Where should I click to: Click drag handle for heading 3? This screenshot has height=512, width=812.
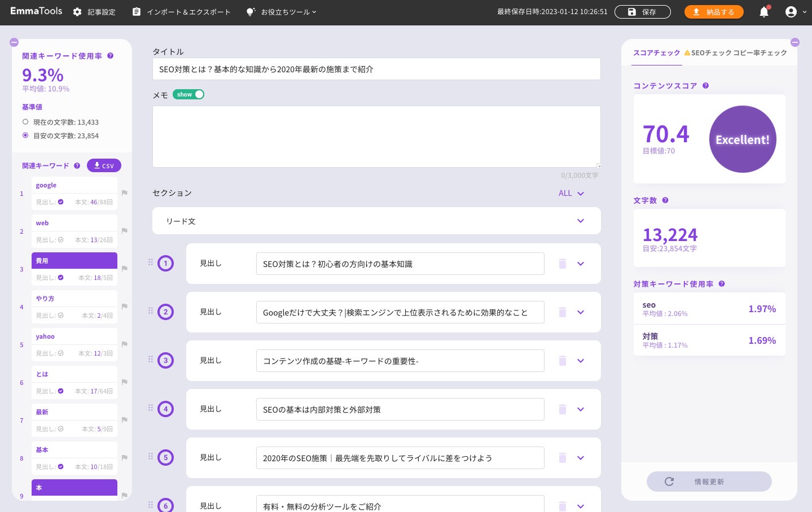click(x=151, y=359)
